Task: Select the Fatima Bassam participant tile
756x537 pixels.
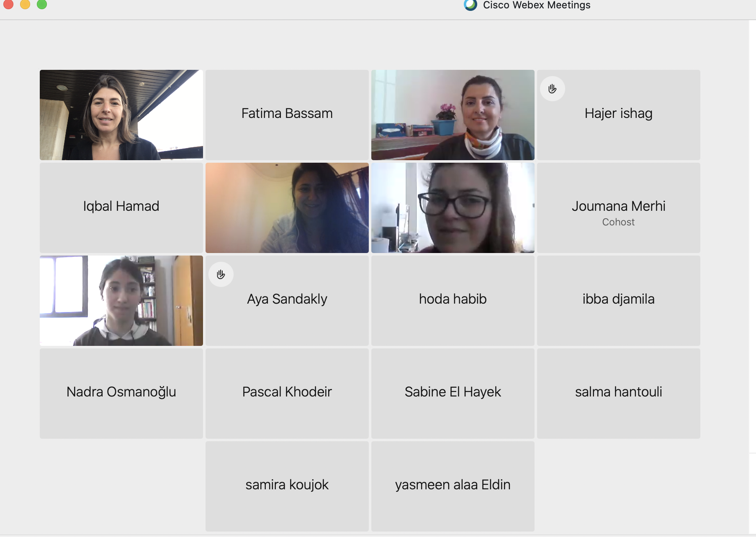Action: 287,115
